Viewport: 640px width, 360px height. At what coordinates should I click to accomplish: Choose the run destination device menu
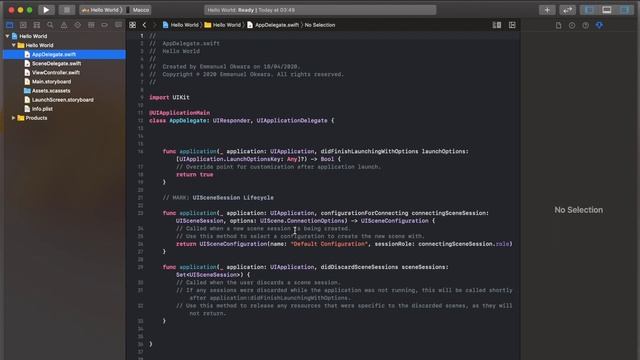point(138,10)
